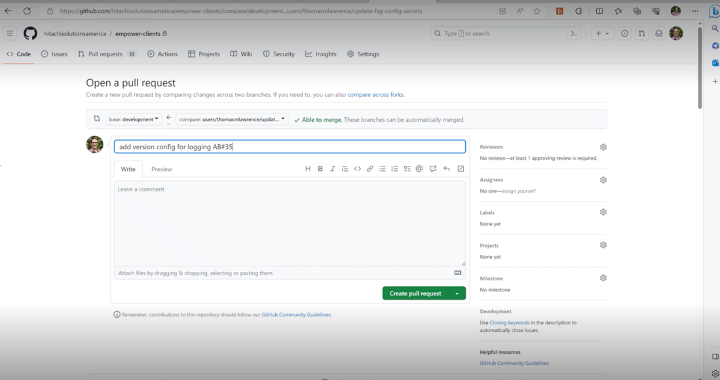Click the Projects gear icon

[603, 245]
